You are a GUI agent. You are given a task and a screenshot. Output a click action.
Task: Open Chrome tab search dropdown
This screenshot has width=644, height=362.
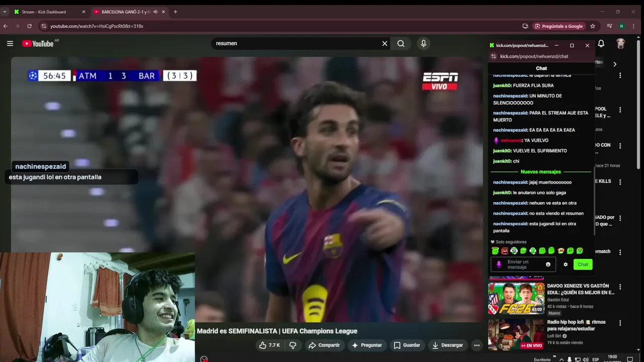point(5,12)
